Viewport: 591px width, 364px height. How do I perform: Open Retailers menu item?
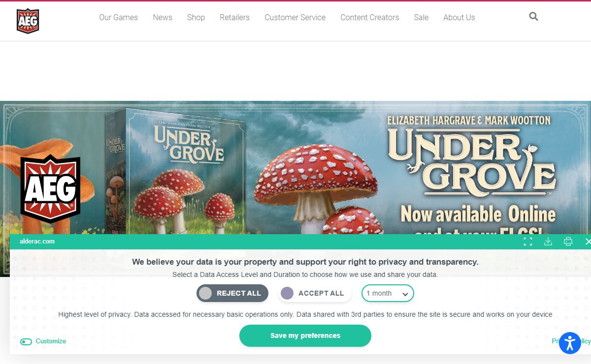(x=234, y=17)
